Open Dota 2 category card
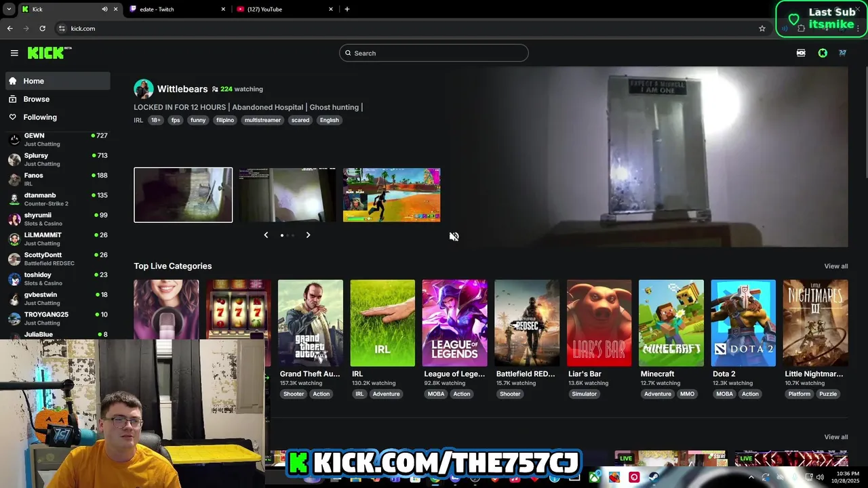 743,323
